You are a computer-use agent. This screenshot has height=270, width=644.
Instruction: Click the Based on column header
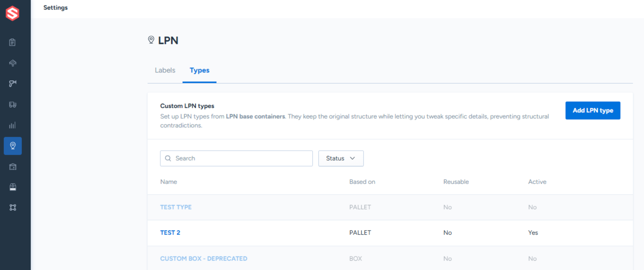362,182
